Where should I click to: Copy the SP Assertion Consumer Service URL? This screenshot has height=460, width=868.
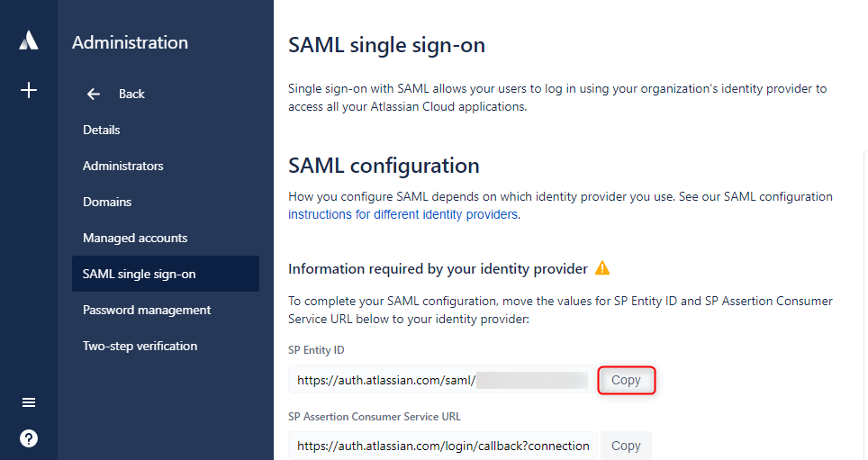click(x=626, y=446)
